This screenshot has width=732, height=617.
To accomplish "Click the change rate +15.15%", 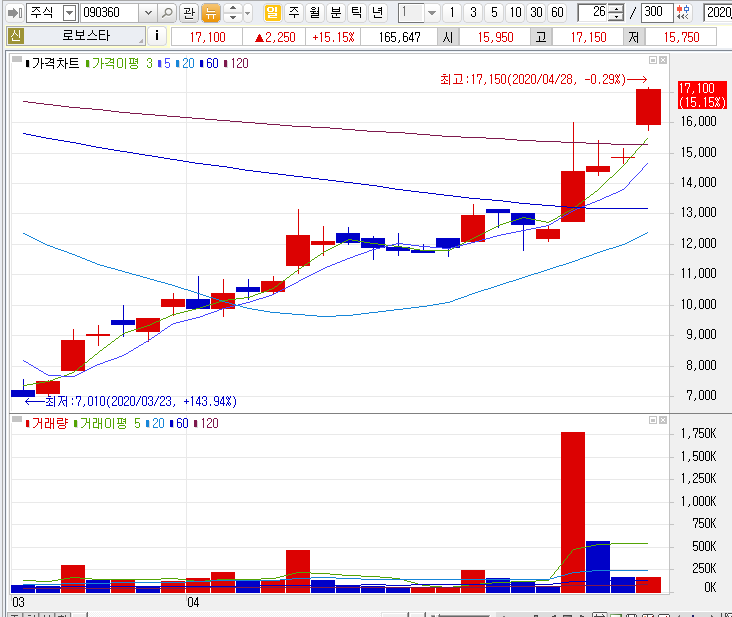I will pyautogui.click(x=333, y=37).
